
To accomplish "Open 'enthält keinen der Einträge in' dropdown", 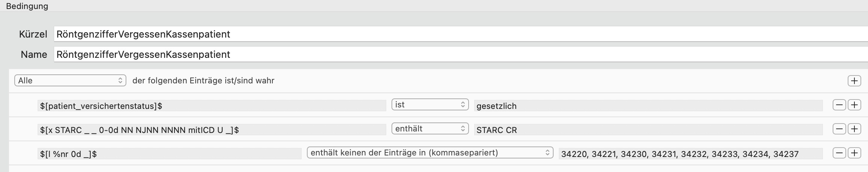I will (430, 152).
